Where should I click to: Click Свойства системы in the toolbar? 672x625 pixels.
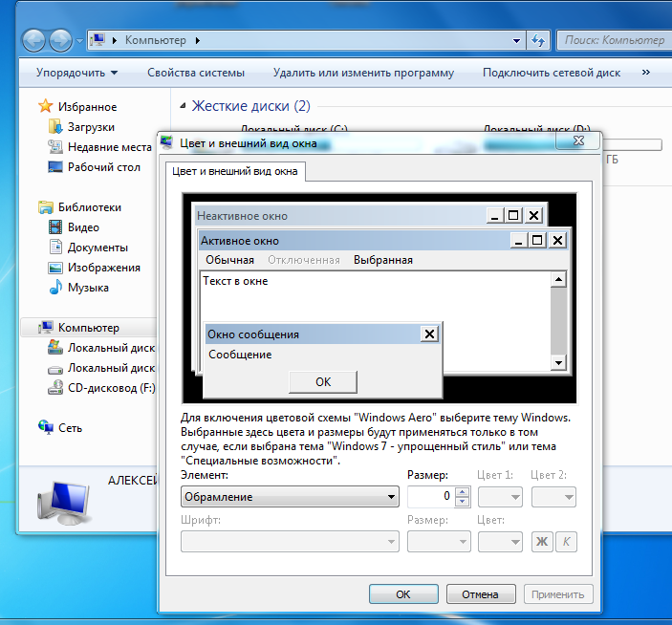[x=195, y=73]
